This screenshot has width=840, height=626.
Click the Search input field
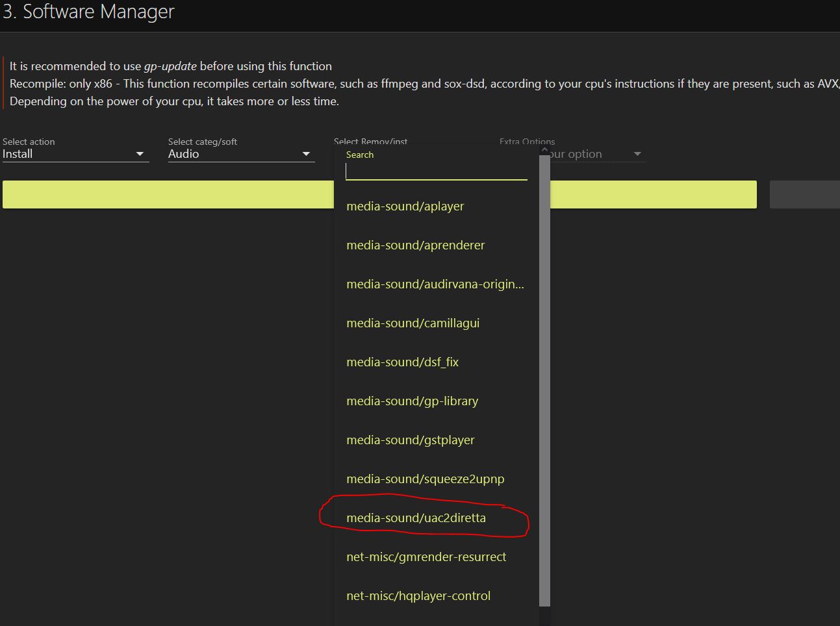point(436,171)
